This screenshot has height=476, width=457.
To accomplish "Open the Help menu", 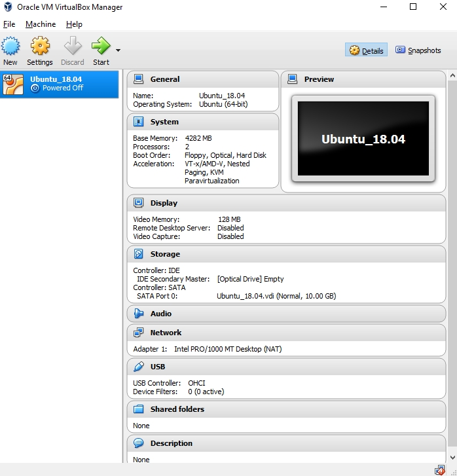I will click(74, 24).
